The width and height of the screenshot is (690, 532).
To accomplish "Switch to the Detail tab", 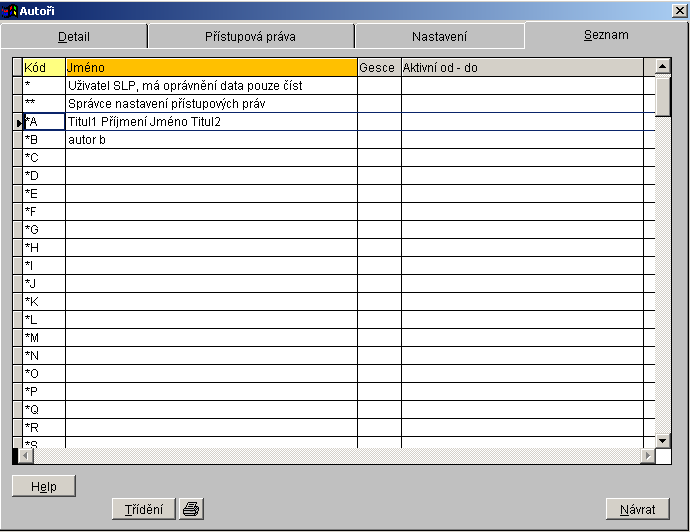I will 74,37.
